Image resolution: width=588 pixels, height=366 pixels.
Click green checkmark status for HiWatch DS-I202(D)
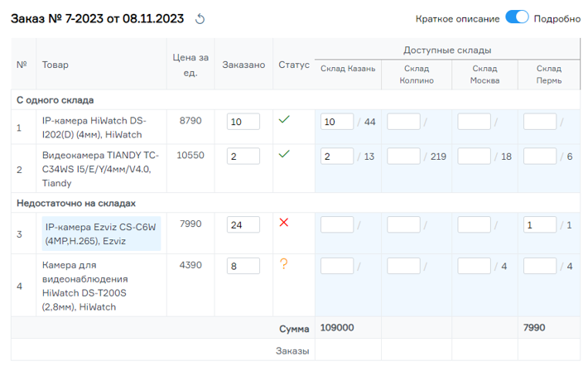(284, 120)
